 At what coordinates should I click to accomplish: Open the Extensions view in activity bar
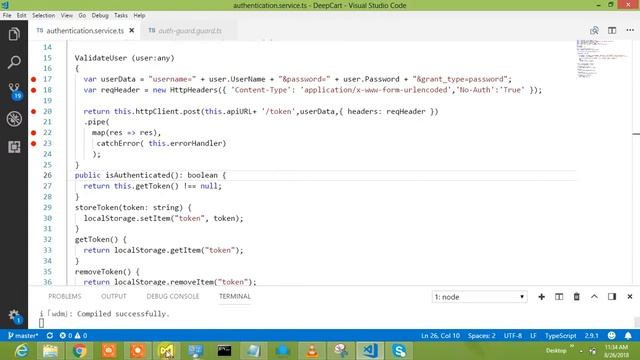coord(14,147)
